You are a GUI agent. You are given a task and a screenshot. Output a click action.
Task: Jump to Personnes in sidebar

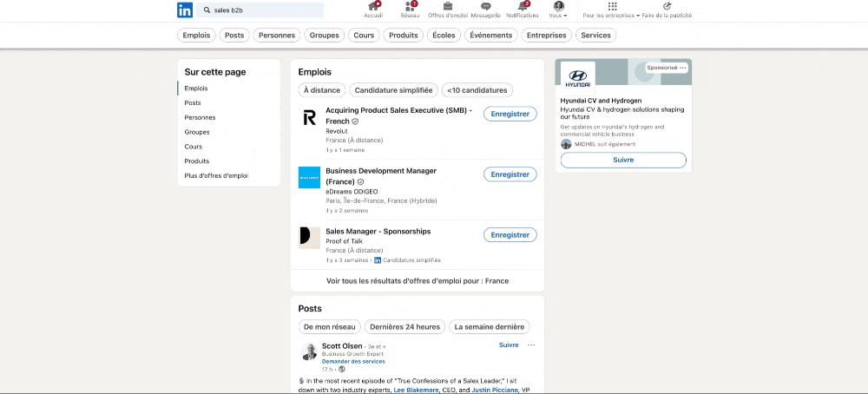pos(200,117)
